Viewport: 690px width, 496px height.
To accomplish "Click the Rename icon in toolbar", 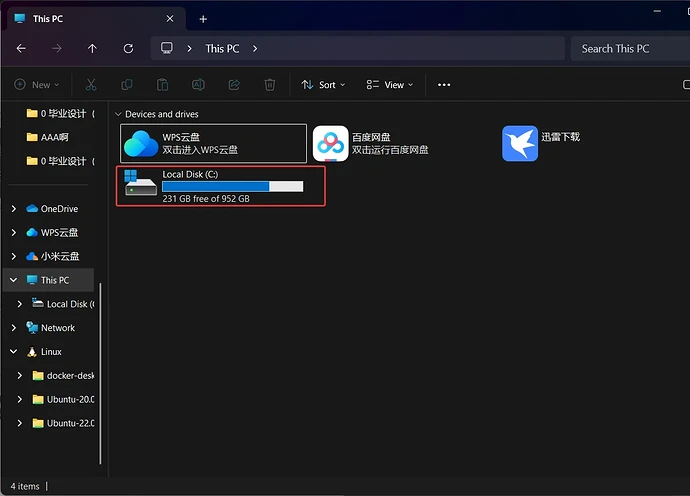I will coord(198,85).
